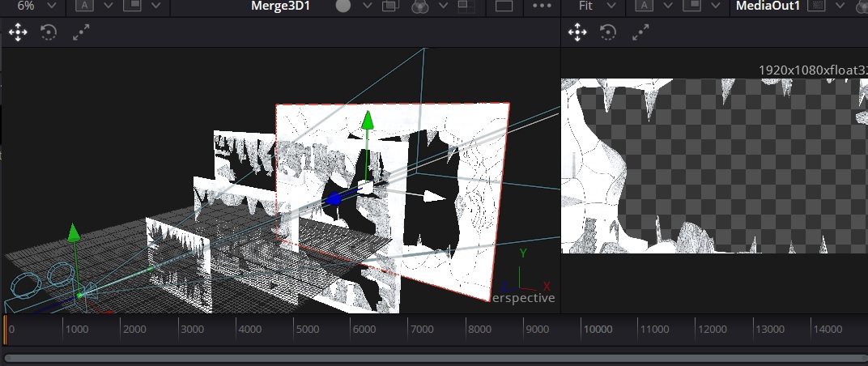Click the green Y-axis arrow on the selected image plane
Image resolution: width=868 pixels, height=366 pixels.
click(x=368, y=121)
